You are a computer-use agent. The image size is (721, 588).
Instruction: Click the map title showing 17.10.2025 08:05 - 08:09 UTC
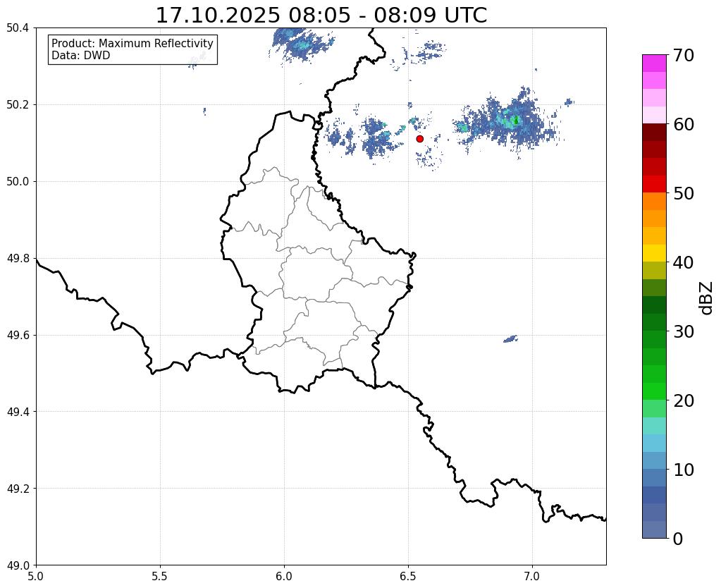(x=321, y=16)
